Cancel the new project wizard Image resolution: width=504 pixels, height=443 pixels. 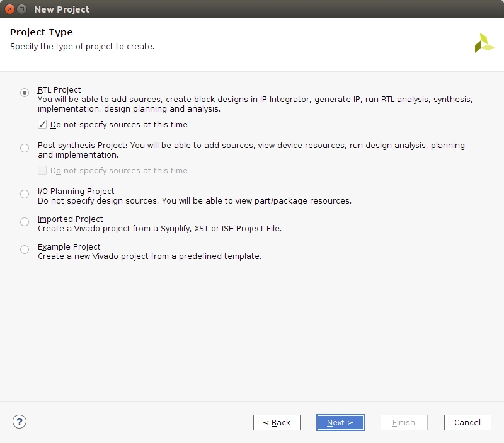pos(467,422)
